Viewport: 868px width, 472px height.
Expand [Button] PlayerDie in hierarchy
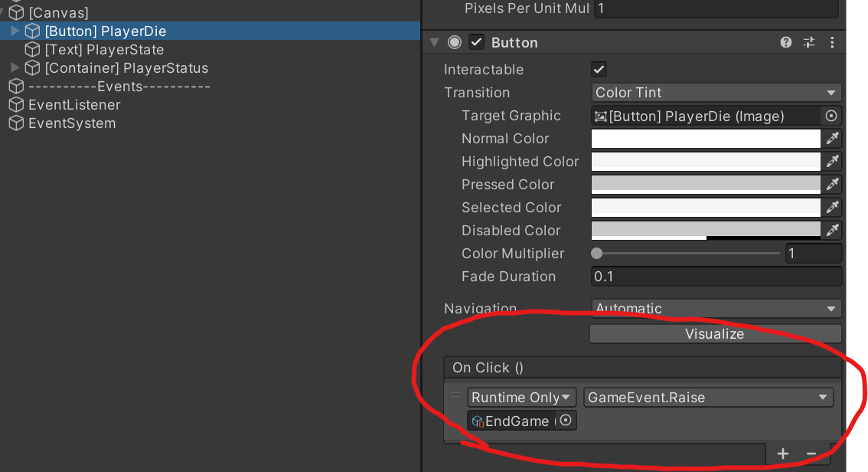coord(15,31)
